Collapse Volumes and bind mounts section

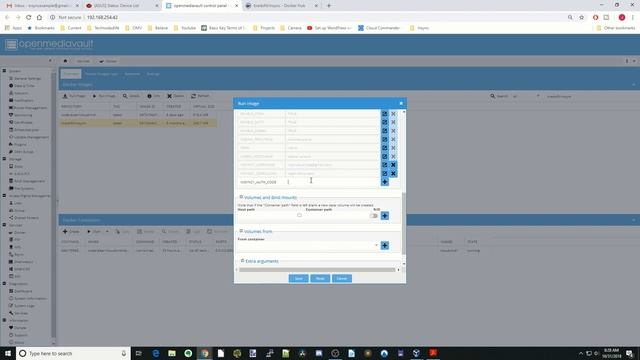pos(241,197)
